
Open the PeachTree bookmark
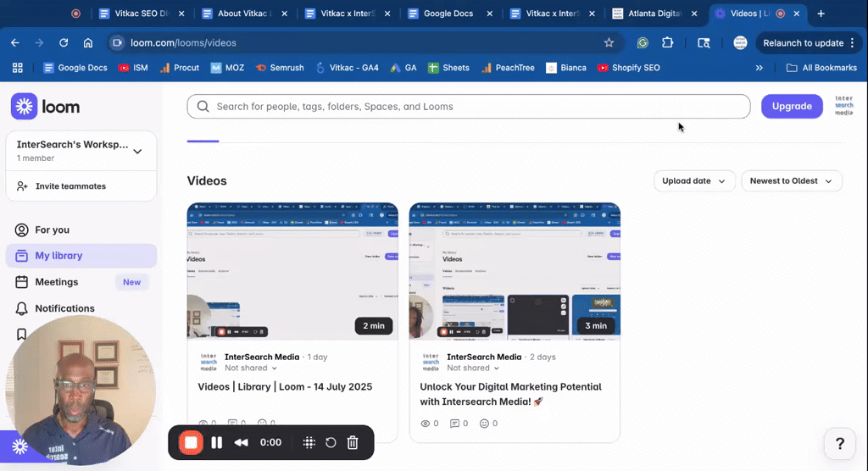click(509, 68)
